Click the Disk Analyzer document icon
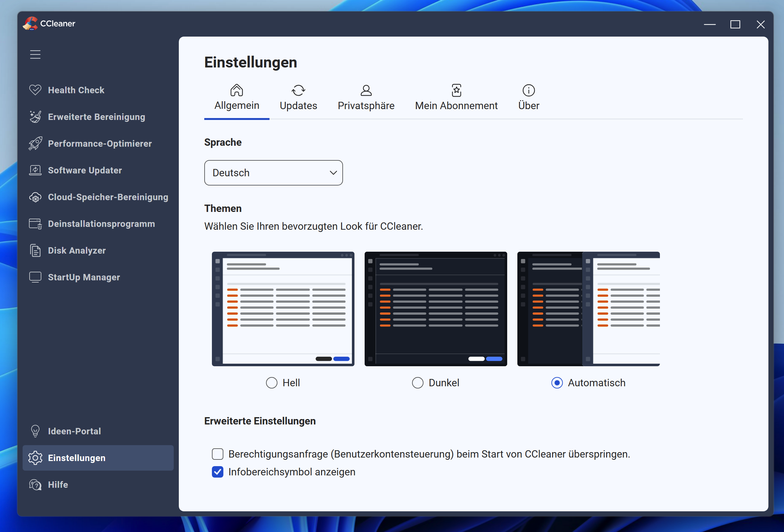Viewport: 784px width, 532px height. coord(35,250)
